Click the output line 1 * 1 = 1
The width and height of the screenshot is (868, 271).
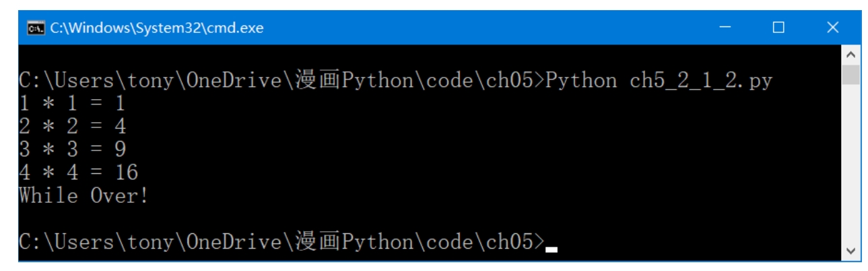tap(71, 103)
